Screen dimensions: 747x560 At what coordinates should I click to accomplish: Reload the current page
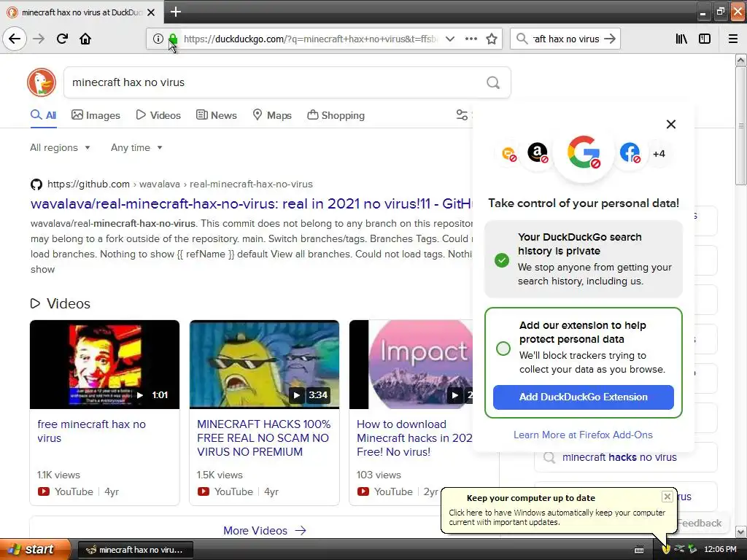pos(62,39)
